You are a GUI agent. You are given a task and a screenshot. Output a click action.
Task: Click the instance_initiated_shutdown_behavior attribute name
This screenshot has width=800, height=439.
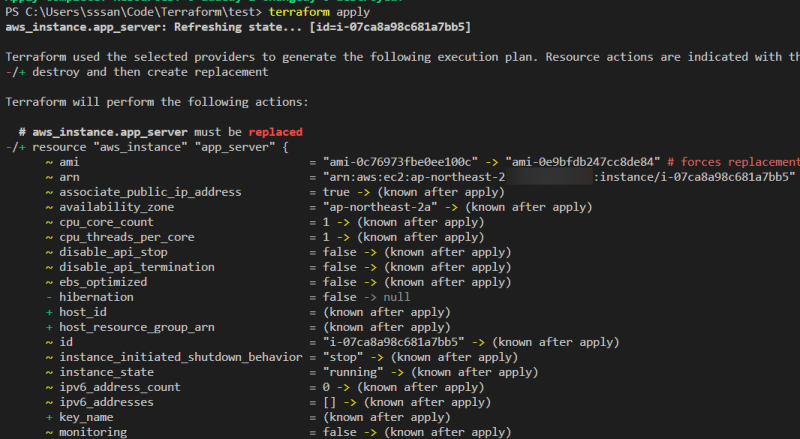(x=180, y=357)
